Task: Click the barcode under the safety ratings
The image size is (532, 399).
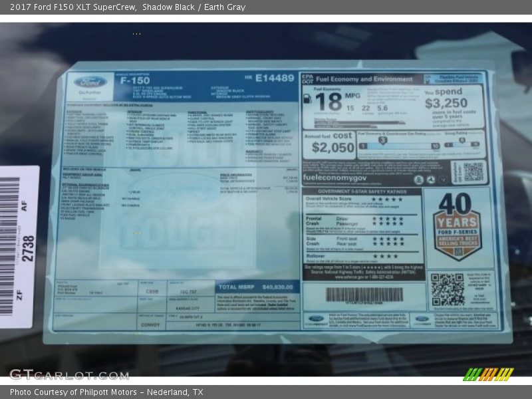Action: pos(364,294)
